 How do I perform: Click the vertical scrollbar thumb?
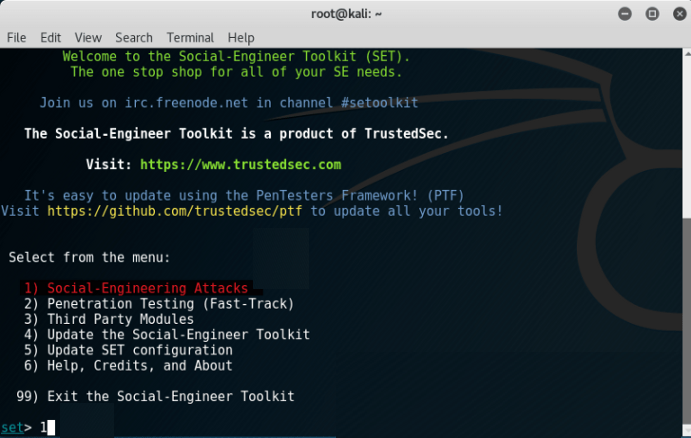[x=687, y=319]
